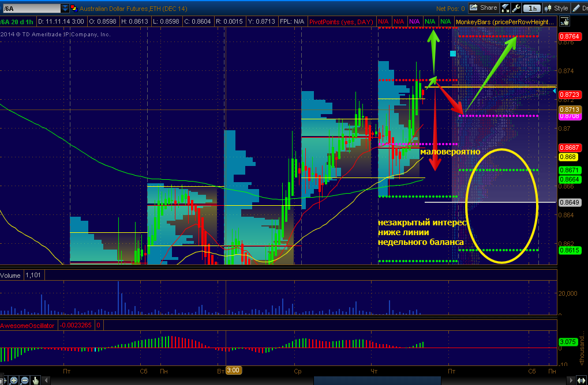Click the 0.8687 red price label
Viewport: 588px width, 385px height.
(570, 148)
